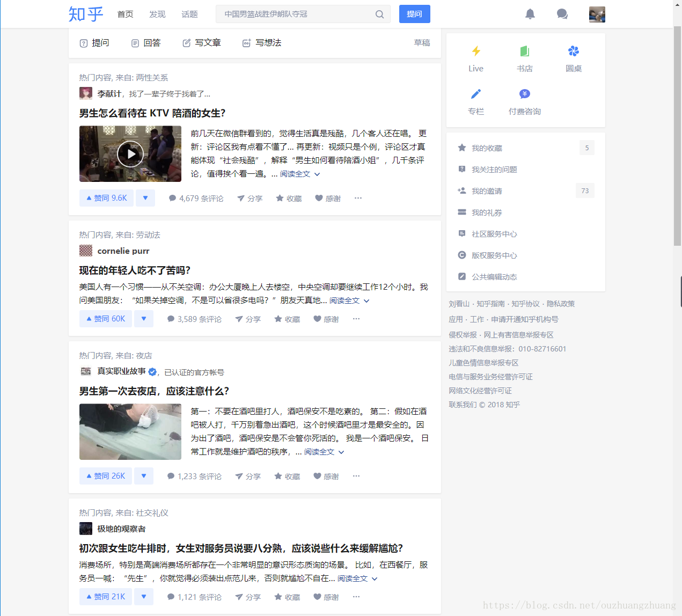Thank the nightclub post author

point(326,476)
